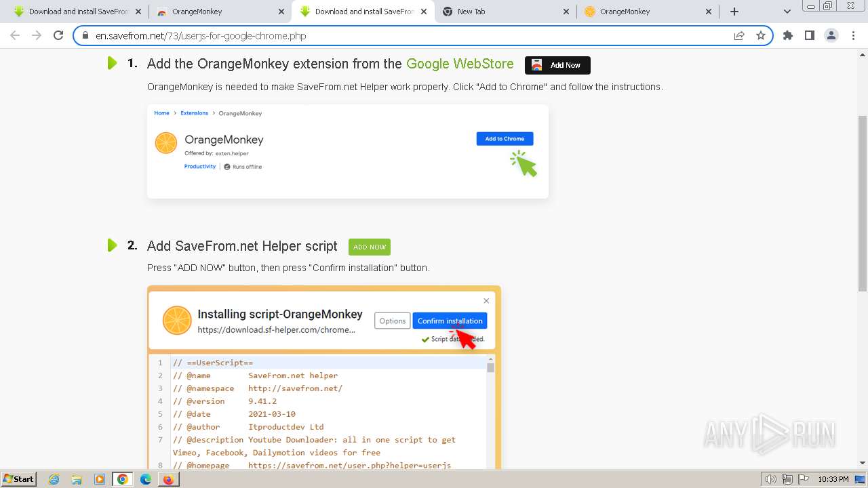Click the 10:33 PM system clock

(833, 479)
